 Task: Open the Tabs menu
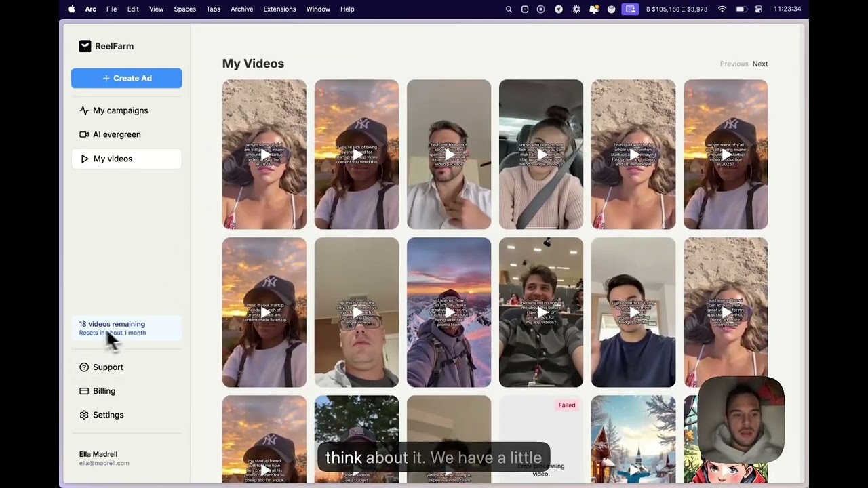pos(214,9)
